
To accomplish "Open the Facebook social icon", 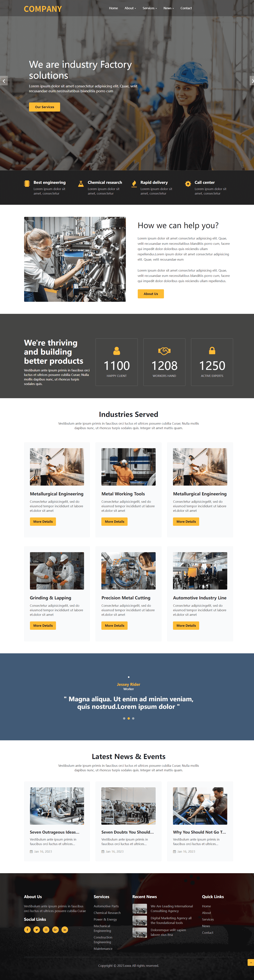I will coord(27,929).
